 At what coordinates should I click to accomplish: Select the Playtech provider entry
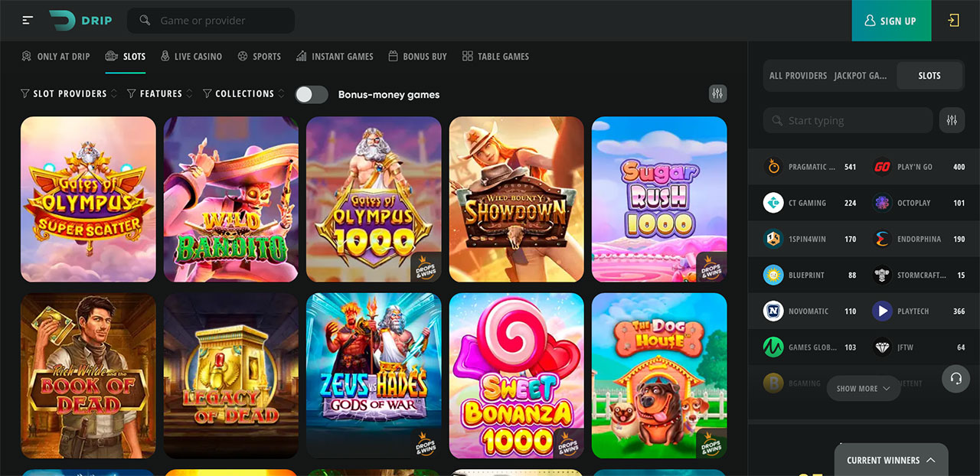coord(920,311)
